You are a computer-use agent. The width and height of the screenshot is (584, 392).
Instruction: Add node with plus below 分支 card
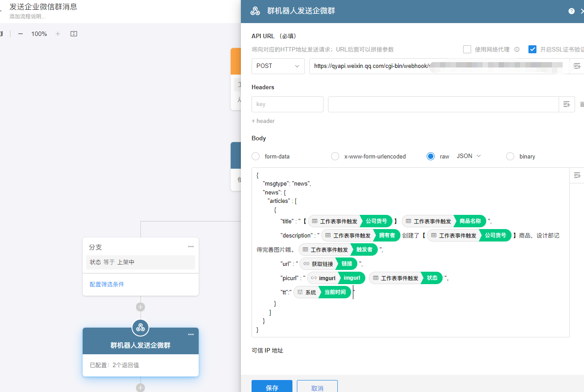(140, 307)
